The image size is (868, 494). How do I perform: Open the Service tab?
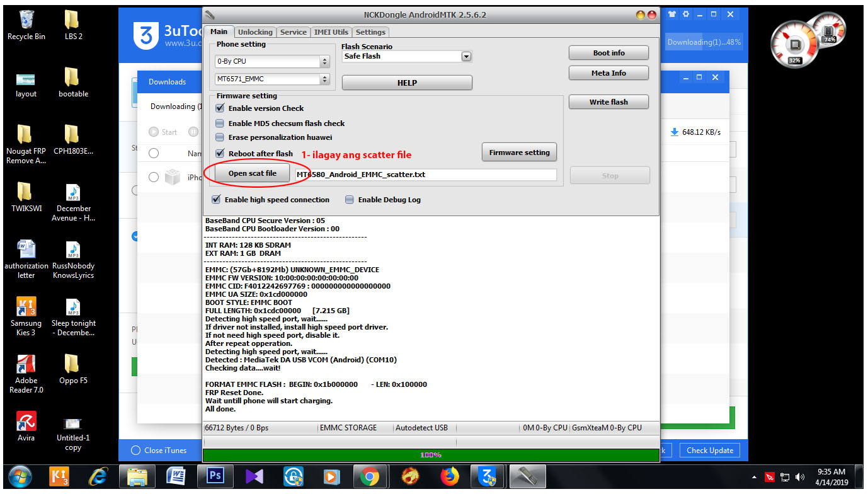294,32
